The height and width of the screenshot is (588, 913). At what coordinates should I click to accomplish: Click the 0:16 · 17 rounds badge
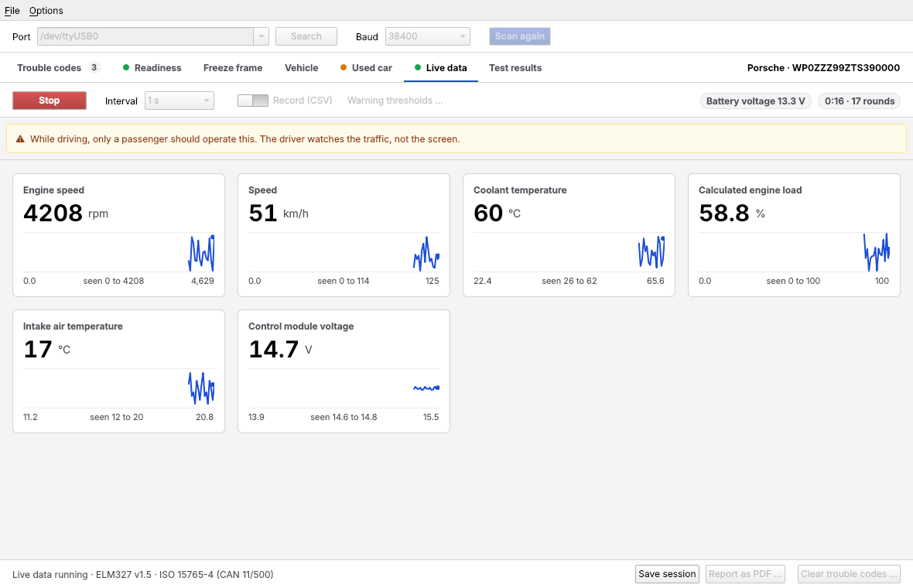tap(860, 101)
